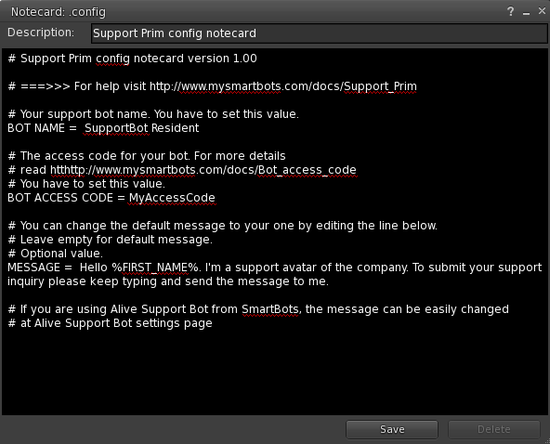Open notecard help via question mark icon
550x444 pixels.
(x=510, y=12)
